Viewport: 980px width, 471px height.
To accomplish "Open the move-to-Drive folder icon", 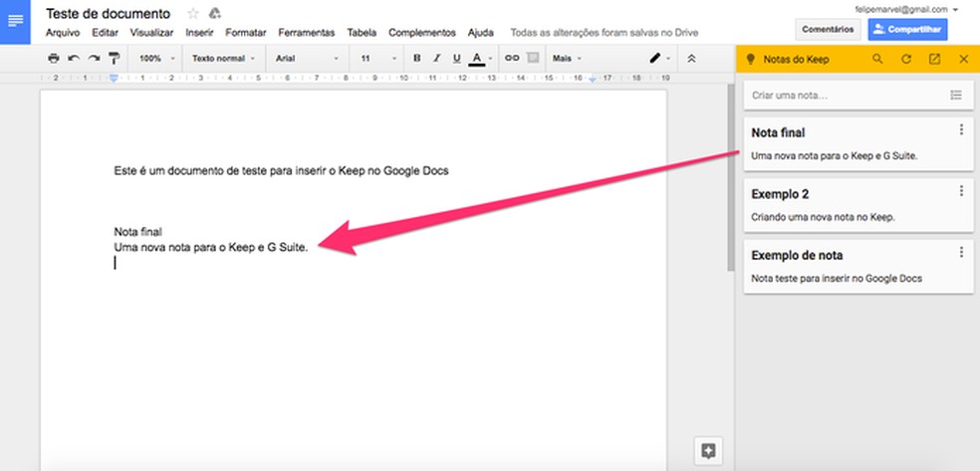I will pos(215,13).
